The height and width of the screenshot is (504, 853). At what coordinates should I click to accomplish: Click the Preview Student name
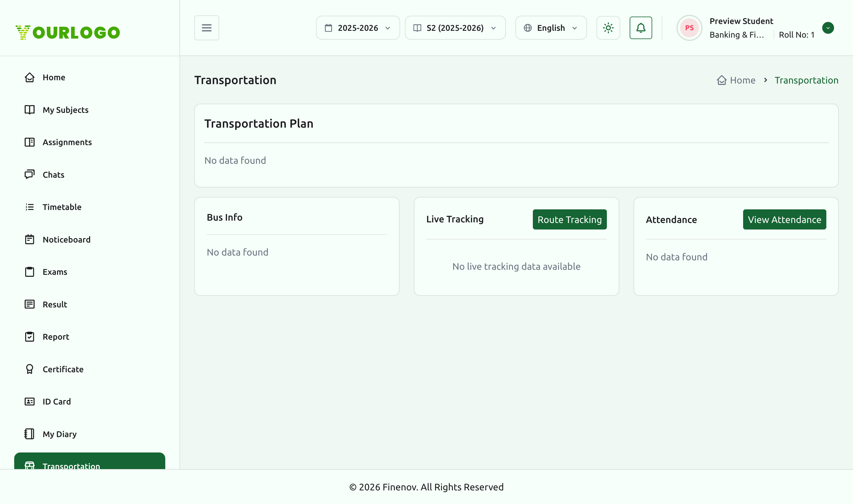tap(741, 21)
